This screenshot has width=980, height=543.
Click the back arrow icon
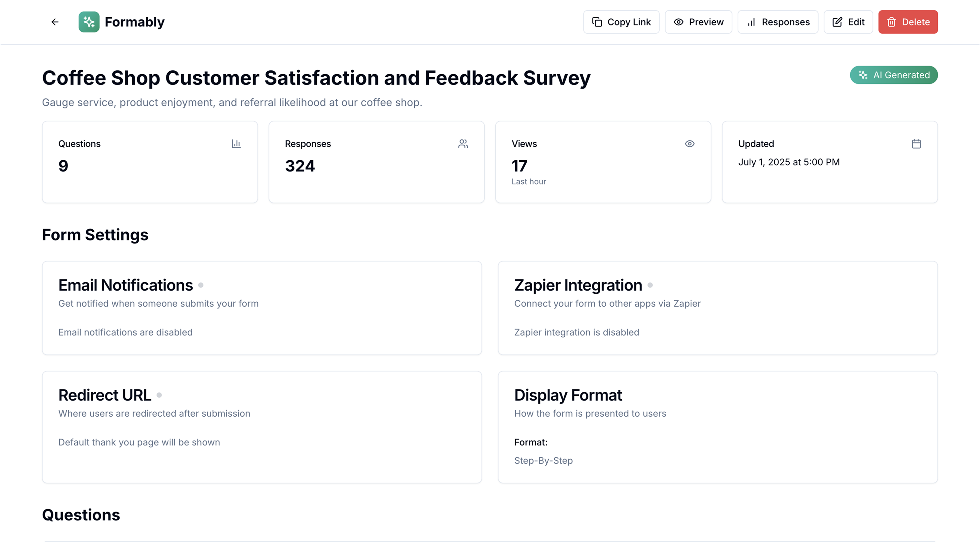[55, 22]
